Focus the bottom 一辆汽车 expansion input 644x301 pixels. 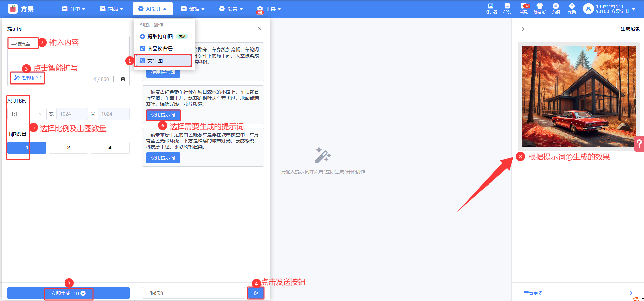(x=193, y=293)
